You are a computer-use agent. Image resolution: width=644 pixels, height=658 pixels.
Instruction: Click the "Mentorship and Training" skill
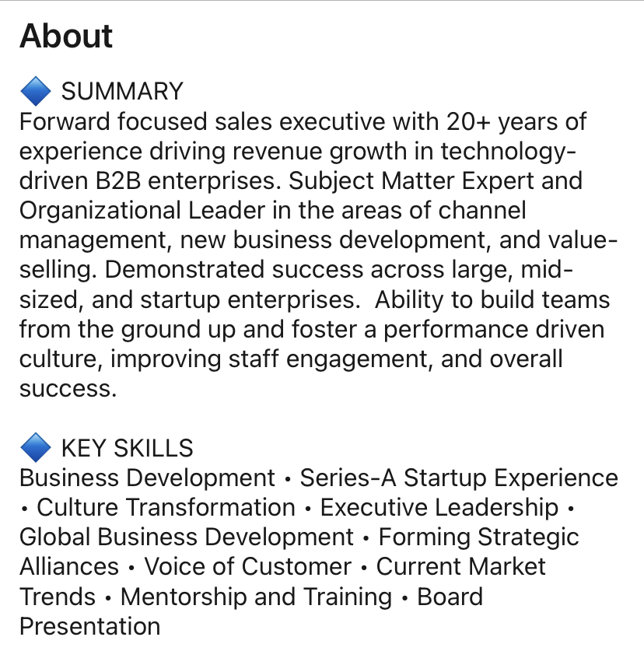click(257, 597)
